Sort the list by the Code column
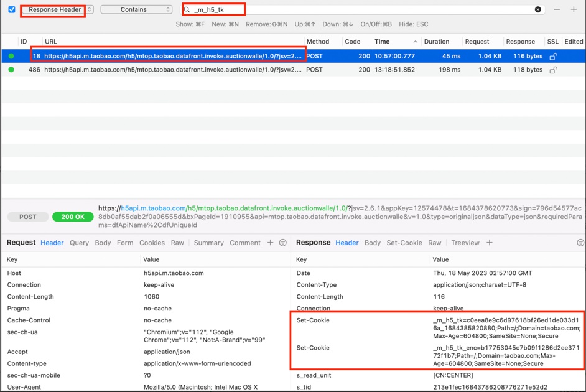Image resolution: width=586 pixels, height=392 pixels. pyautogui.click(x=353, y=42)
